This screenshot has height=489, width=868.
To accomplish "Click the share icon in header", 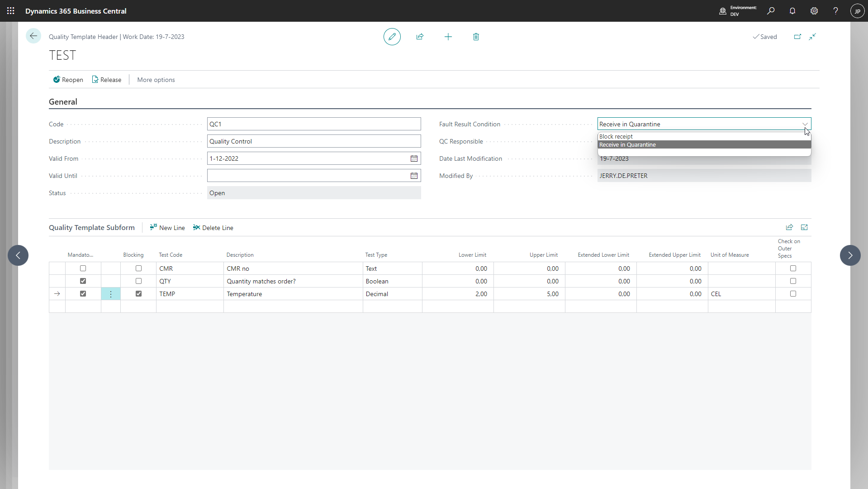I will tap(420, 37).
